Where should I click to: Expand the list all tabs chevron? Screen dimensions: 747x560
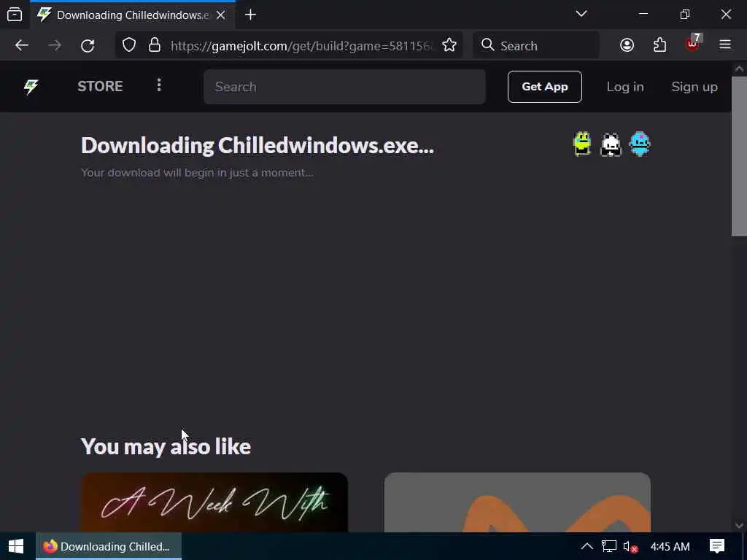click(581, 14)
